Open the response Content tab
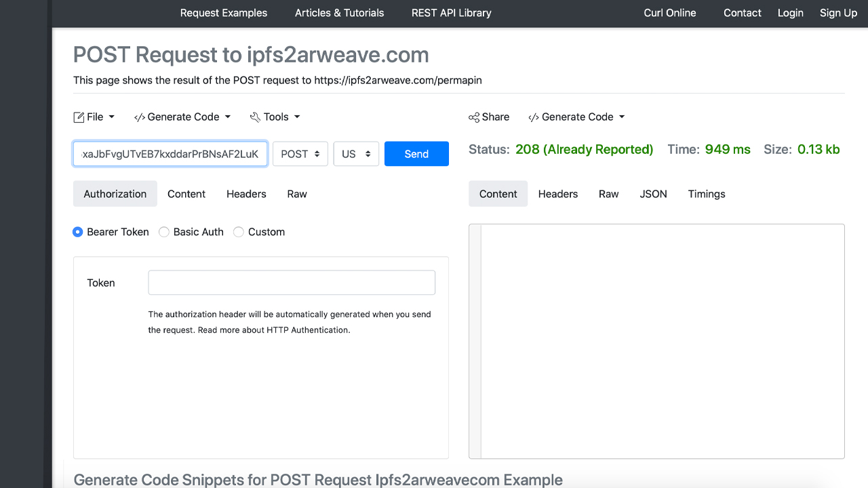 [x=498, y=194]
